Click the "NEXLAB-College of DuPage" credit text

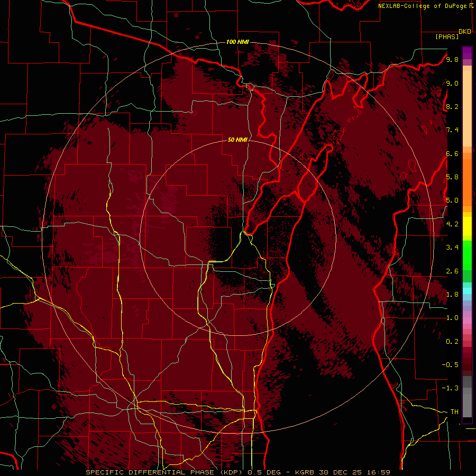(x=424, y=6)
